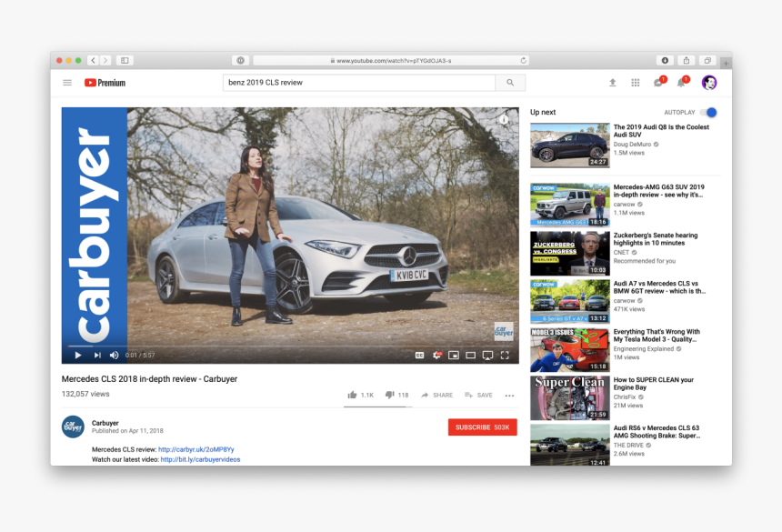Save the video to a playlist
This screenshot has width=782, height=532.
[478, 395]
